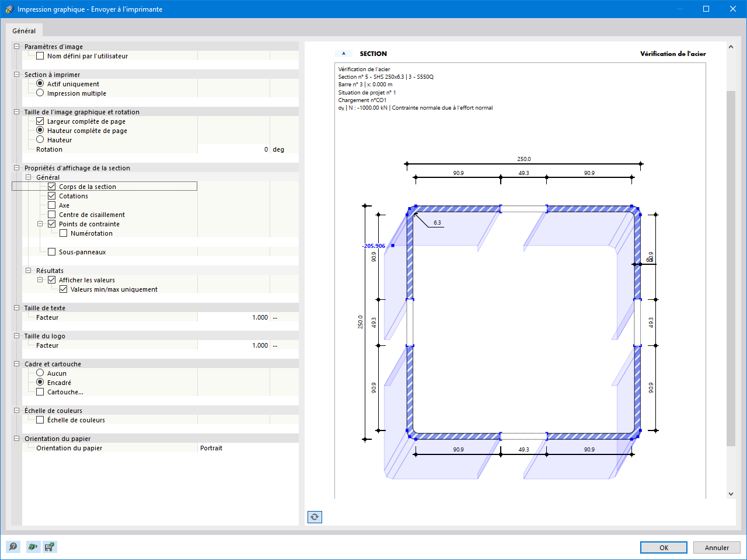This screenshot has height=560, width=747.
Task: Click the top '250.0' dimension label
Action: pyautogui.click(x=524, y=159)
